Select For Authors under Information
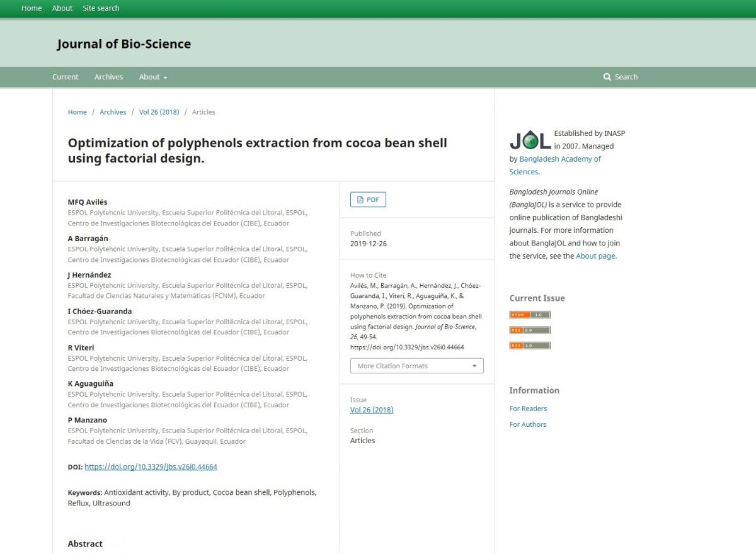The width and height of the screenshot is (756, 554). click(x=528, y=424)
